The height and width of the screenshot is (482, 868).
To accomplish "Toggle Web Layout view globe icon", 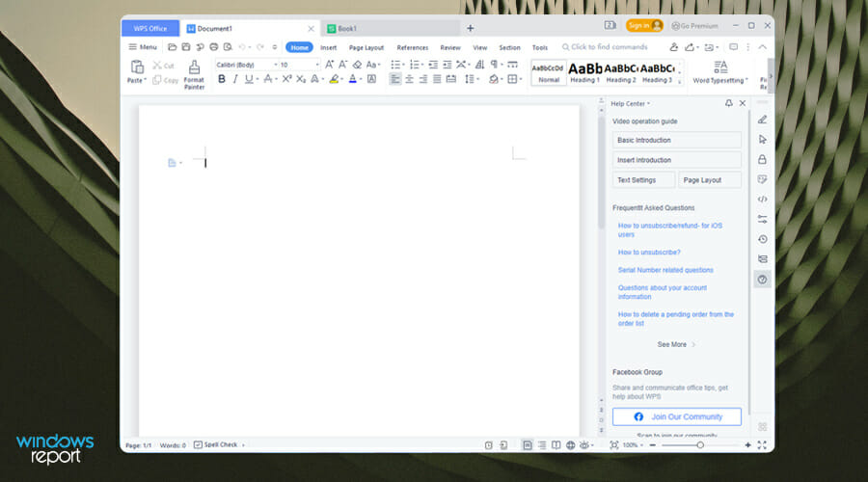I will [x=571, y=444].
